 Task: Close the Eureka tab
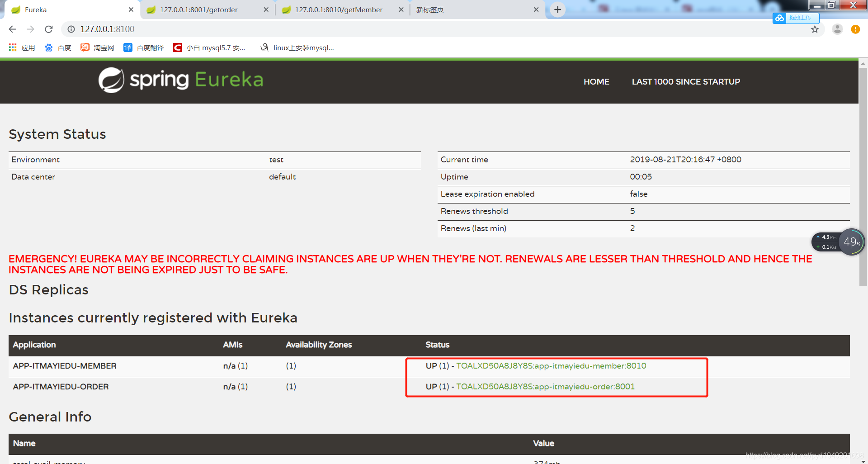[131, 9]
